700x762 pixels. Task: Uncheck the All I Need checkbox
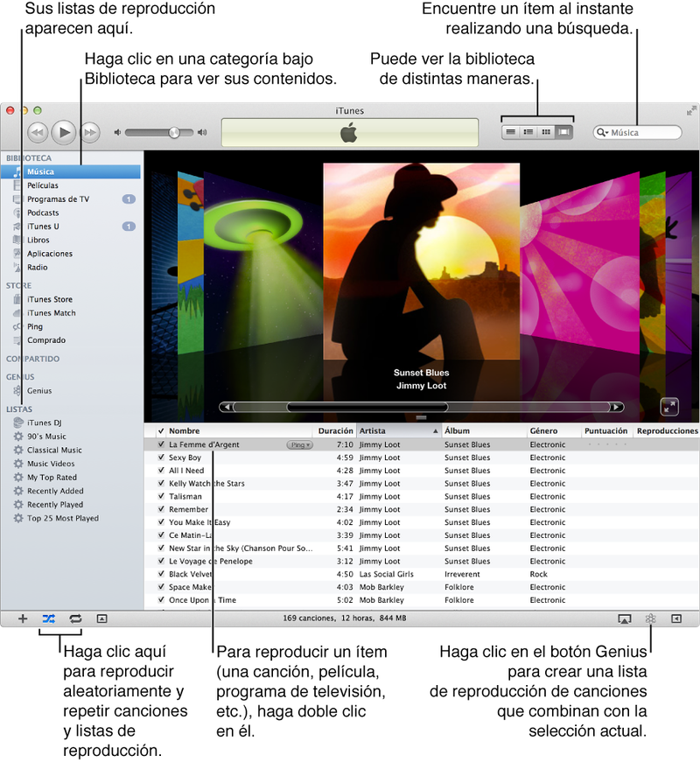pyautogui.click(x=161, y=470)
